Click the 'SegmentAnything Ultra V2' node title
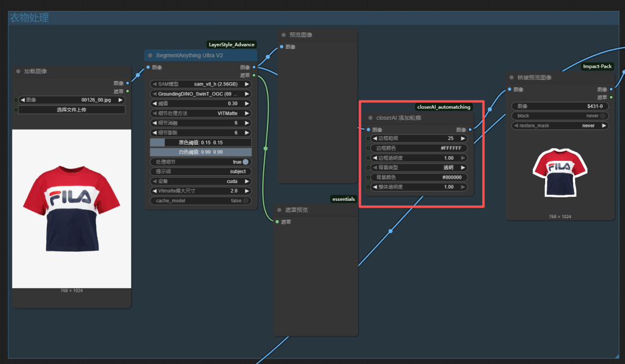The height and width of the screenshot is (364, 625). (189, 56)
